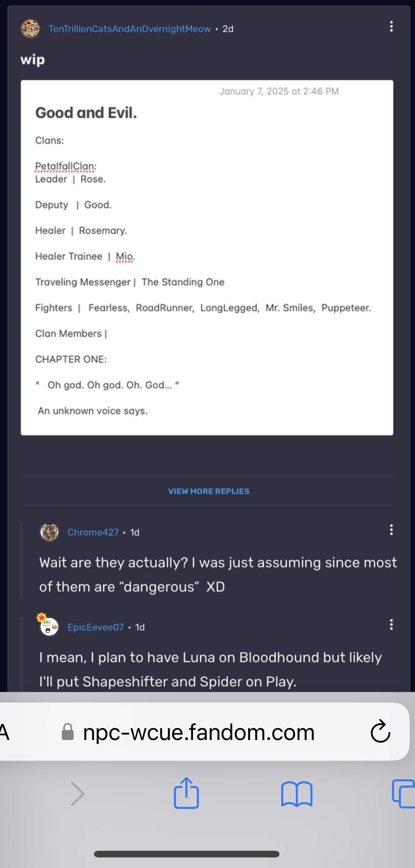Open options menu on EpicEevee07's comment
This screenshot has width=415, height=868.
click(x=391, y=624)
